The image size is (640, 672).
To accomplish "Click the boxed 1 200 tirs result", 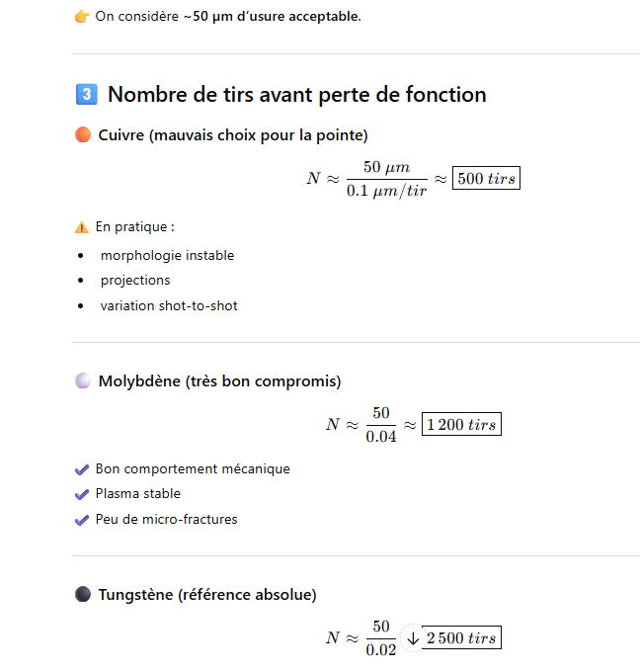I will (461, 425).
